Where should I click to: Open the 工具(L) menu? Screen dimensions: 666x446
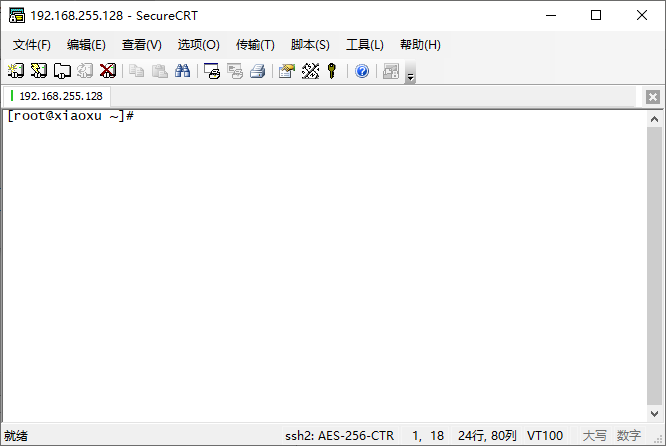(364, 45)
